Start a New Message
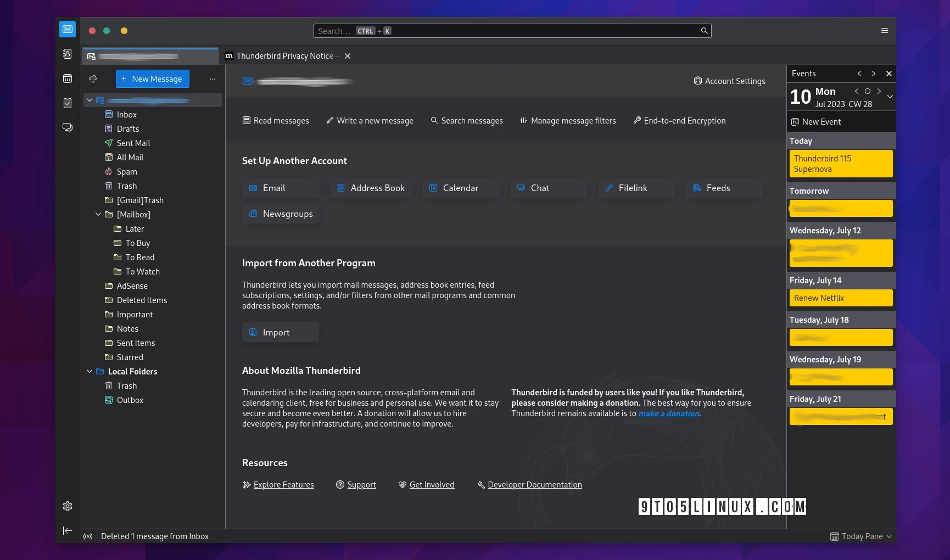950x560 pixels. (x=152, y=79)
